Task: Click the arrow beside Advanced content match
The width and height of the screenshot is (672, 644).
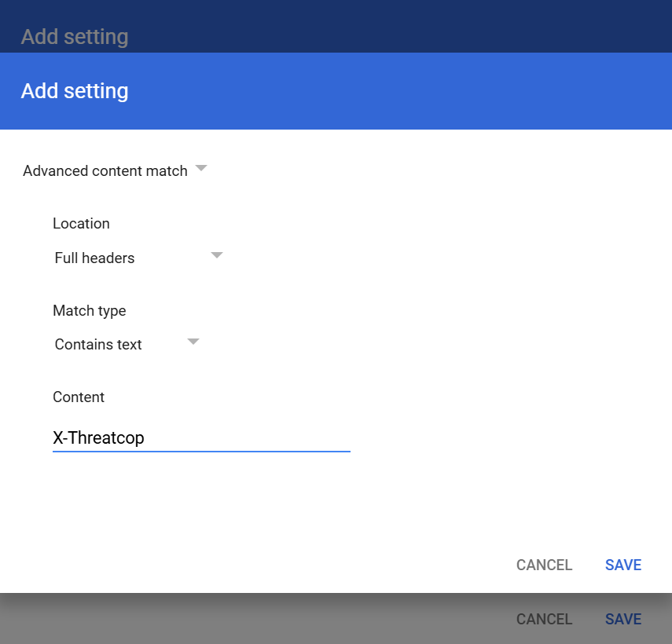Action: tap(201, 168)
